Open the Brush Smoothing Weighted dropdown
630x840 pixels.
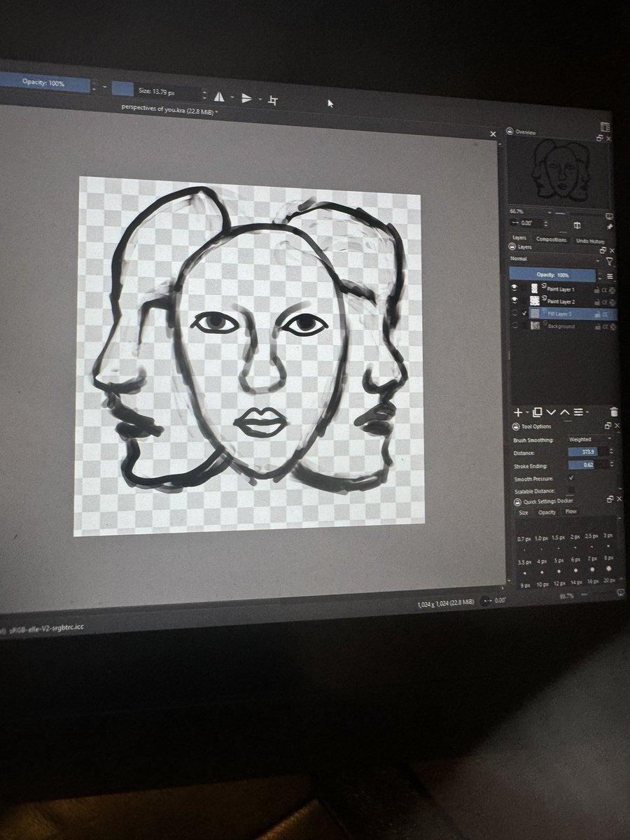[589, 440]
